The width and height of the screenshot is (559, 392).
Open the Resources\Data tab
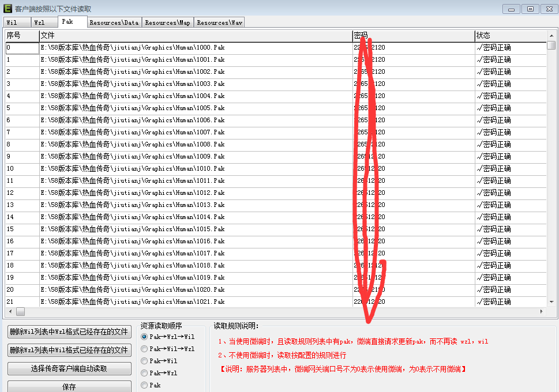pos(114,22)
